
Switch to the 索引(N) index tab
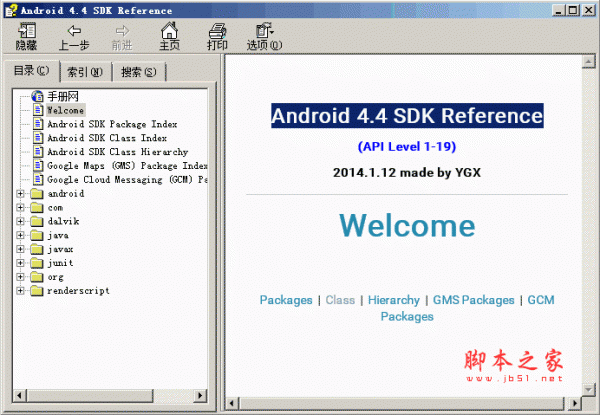(85, 72)
